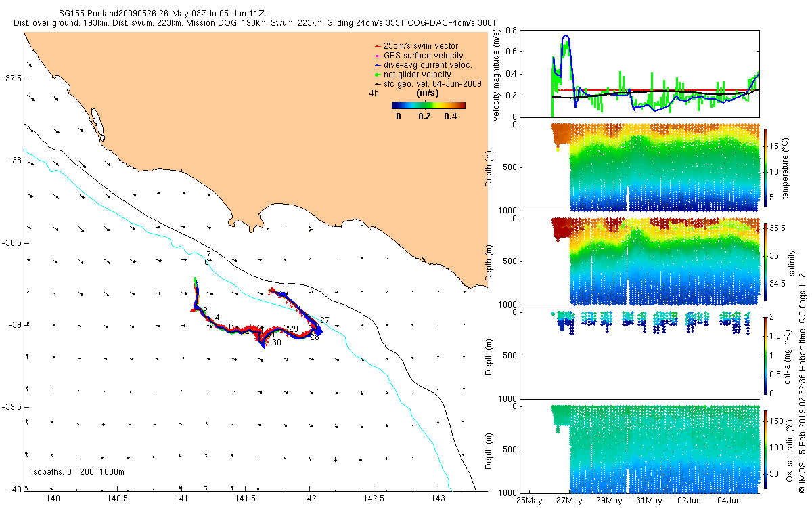Click the 34.5 tick on salinity colorbar

[778, 283]
